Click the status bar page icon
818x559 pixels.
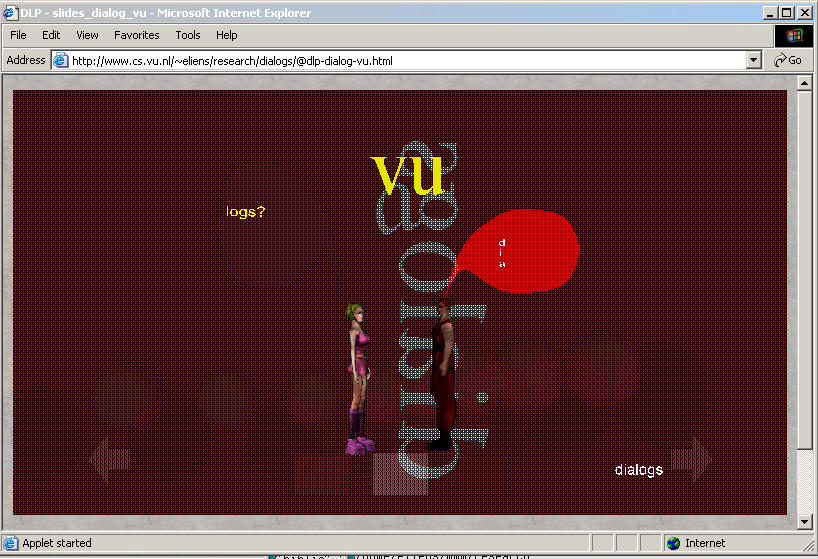(10, 543)
